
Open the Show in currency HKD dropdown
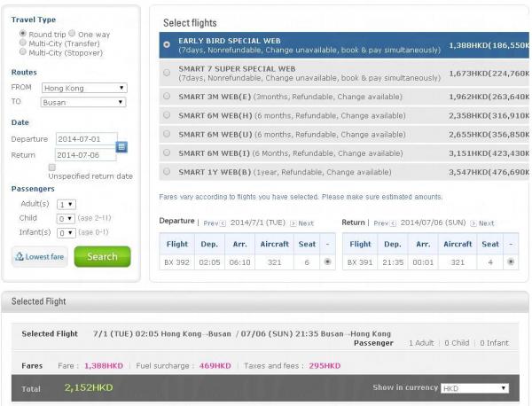(x=475, y=387)
